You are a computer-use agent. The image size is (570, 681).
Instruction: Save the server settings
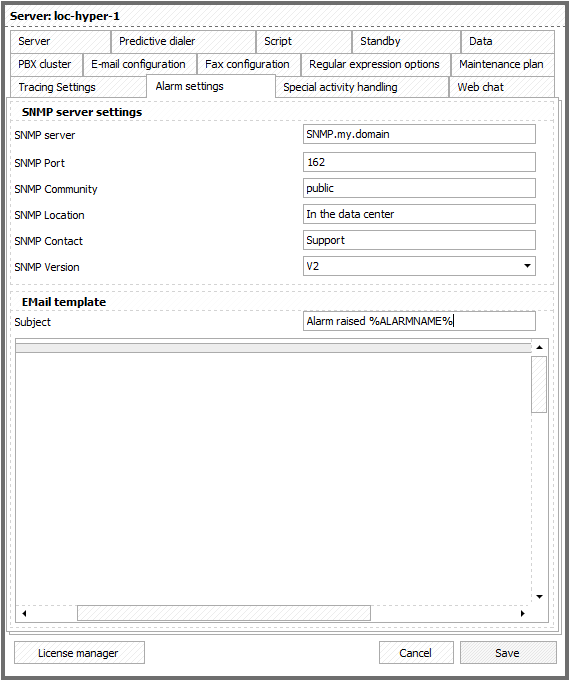pyautogui.click(x=508, y=653)
